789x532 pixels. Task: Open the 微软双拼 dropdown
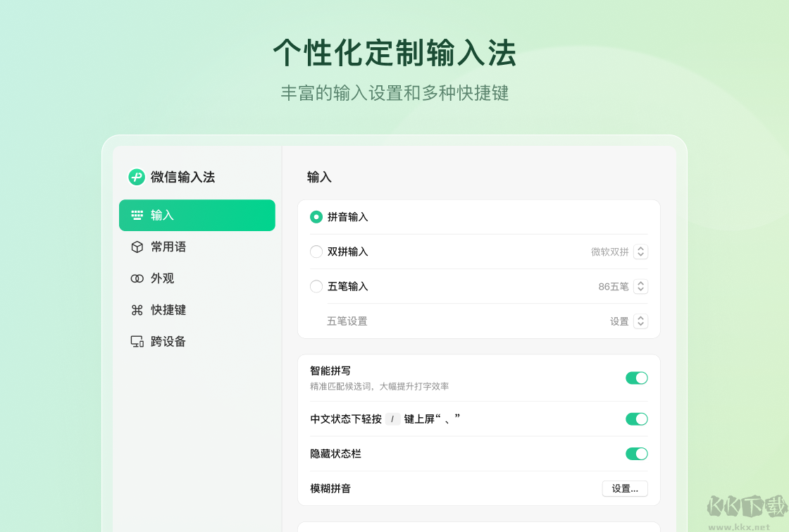coord(640,252)
